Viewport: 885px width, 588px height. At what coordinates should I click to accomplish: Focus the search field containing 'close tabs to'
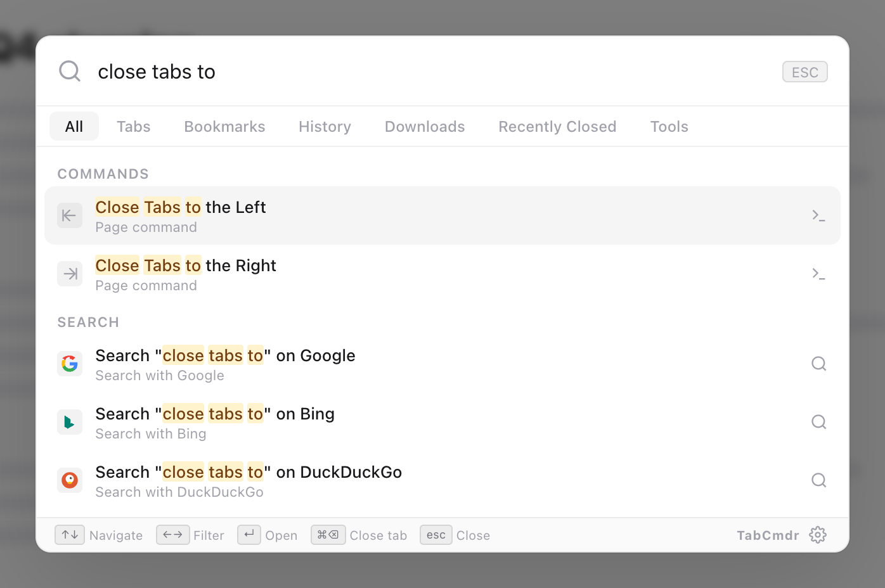[431, 72]
